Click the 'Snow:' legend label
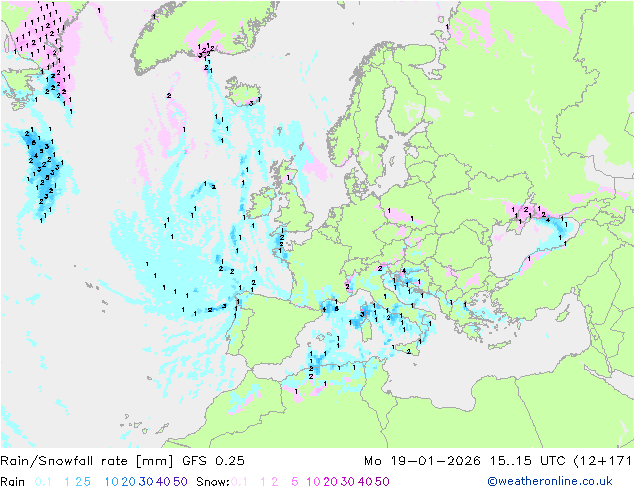The height and width of the screenshot is (490, 634). [x=213, y=482]
